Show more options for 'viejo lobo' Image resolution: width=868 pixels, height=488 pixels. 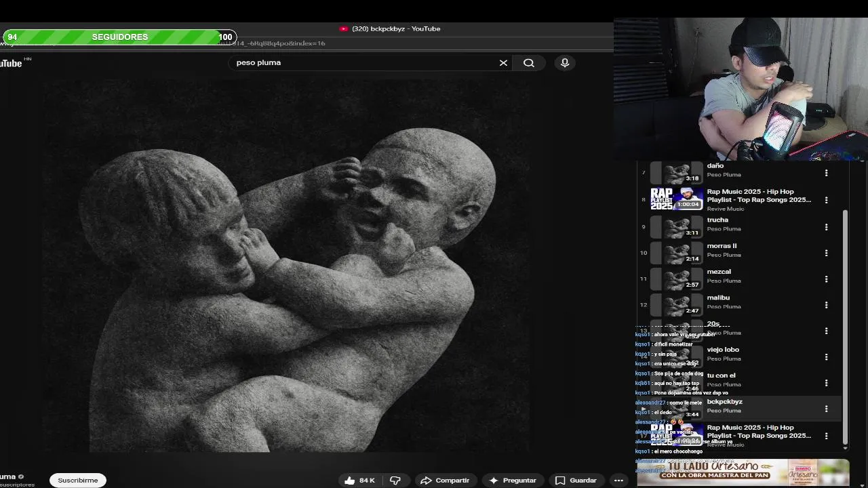[x=826, y=357]
